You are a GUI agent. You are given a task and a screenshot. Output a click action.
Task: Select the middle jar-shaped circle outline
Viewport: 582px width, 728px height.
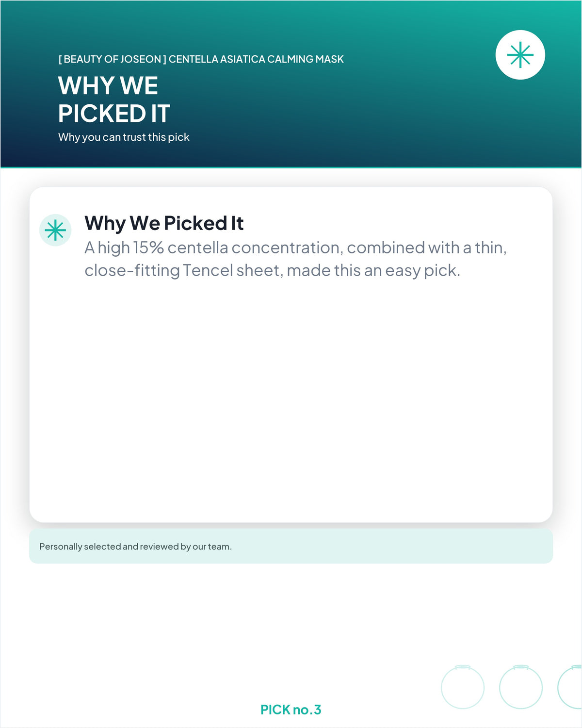[x=521, y=687]
